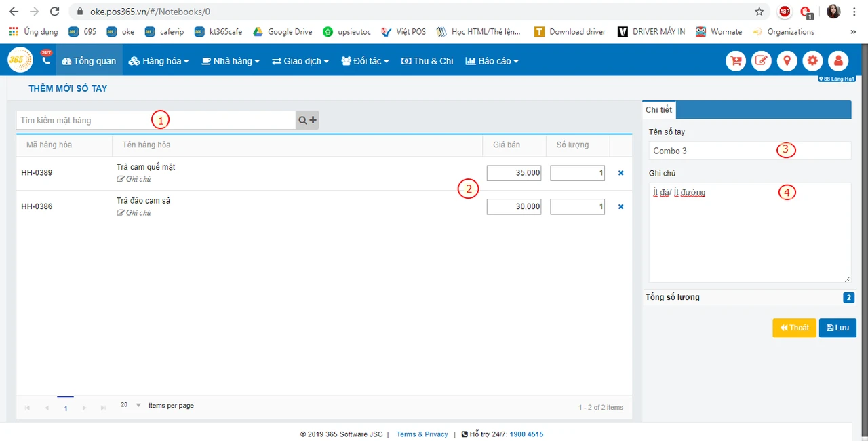Add a note to Trà cam quế mật

point(134,179)
